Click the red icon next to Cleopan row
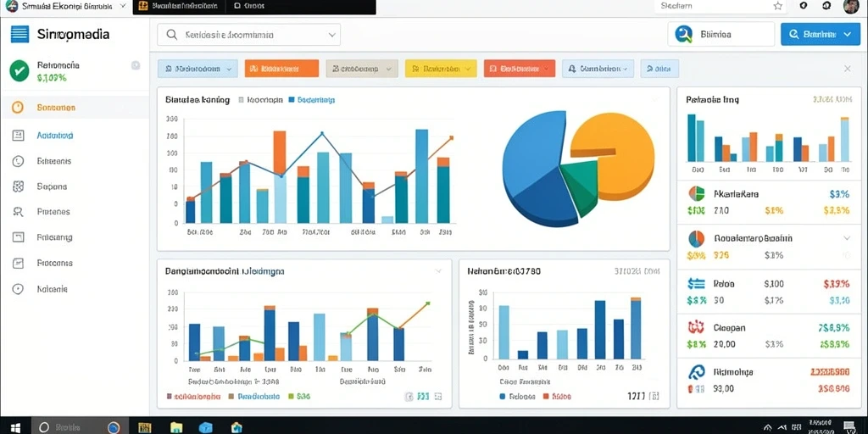Image resolution: width=868 pixels, height=434 pixels. coord(696,327)
